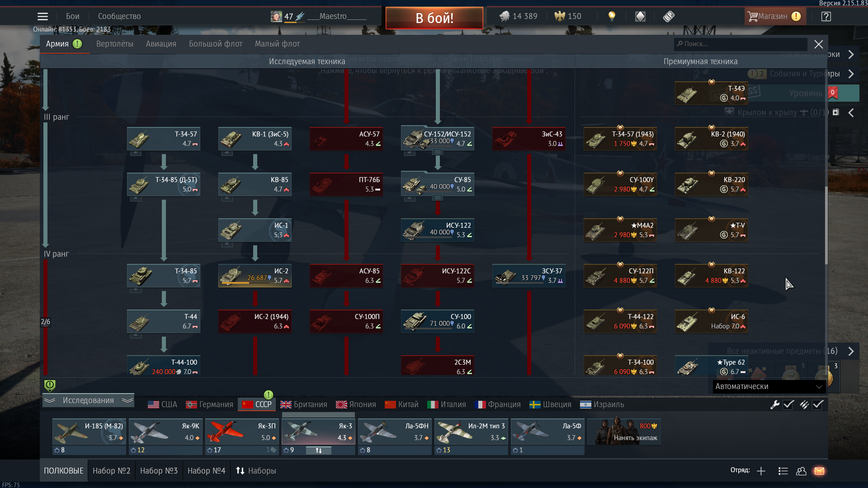Click the green shield notification icon

tap(50, 385)
